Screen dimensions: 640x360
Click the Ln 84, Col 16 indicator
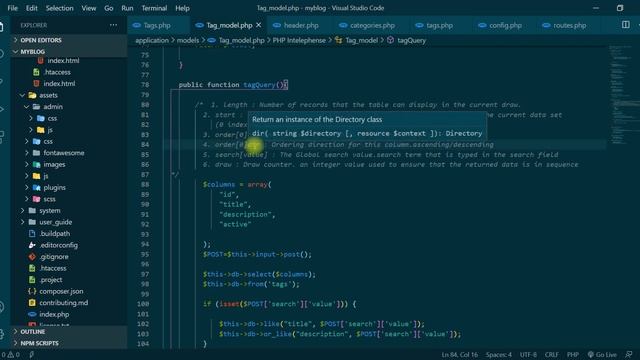click(x=460, y=355)
